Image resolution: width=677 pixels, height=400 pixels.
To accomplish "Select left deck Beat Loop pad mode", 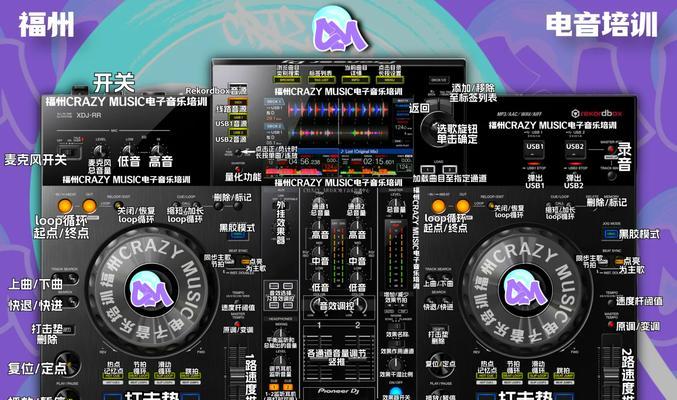I will (x=139, y=376).
